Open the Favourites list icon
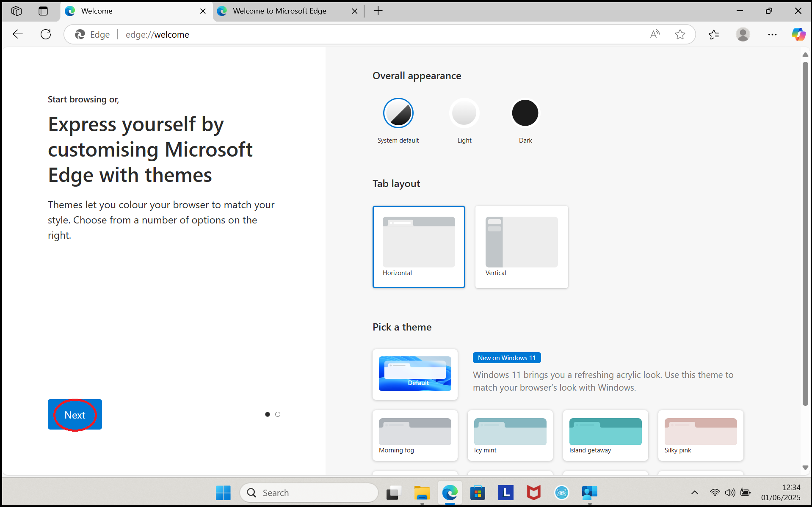 click(714, 34)
